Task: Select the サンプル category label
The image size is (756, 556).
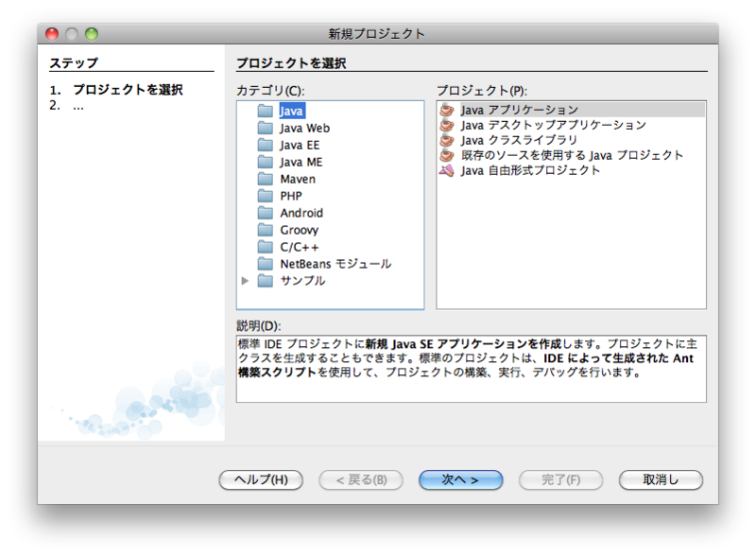Action: (x=302, y=281)
